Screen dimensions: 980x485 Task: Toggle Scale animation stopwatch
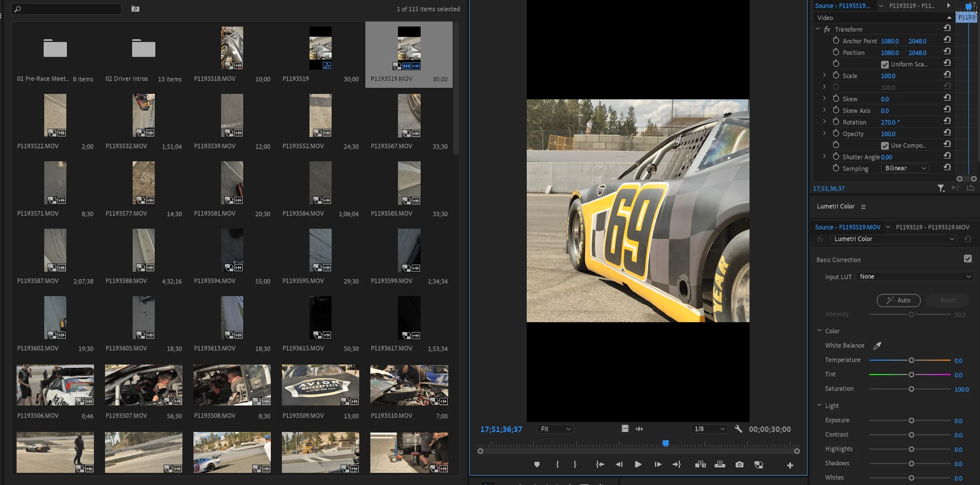pos(836,76)
